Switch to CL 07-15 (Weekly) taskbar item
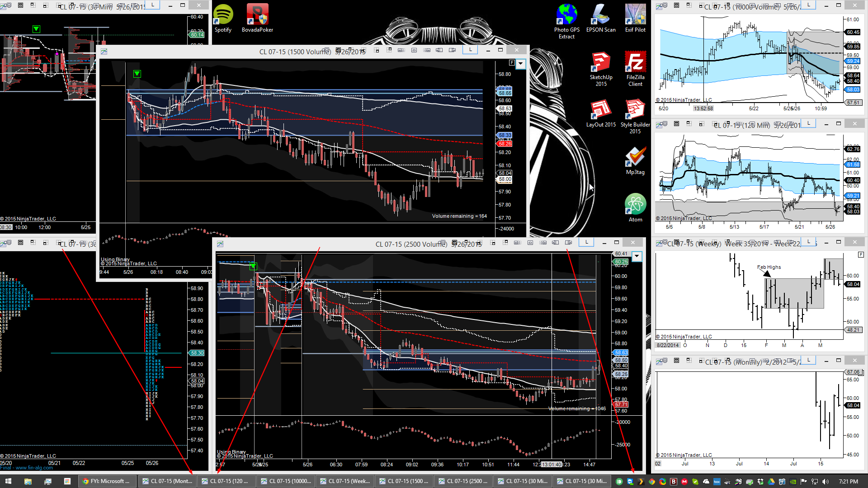This screenshot has width=868, height=488. (344, 481)
